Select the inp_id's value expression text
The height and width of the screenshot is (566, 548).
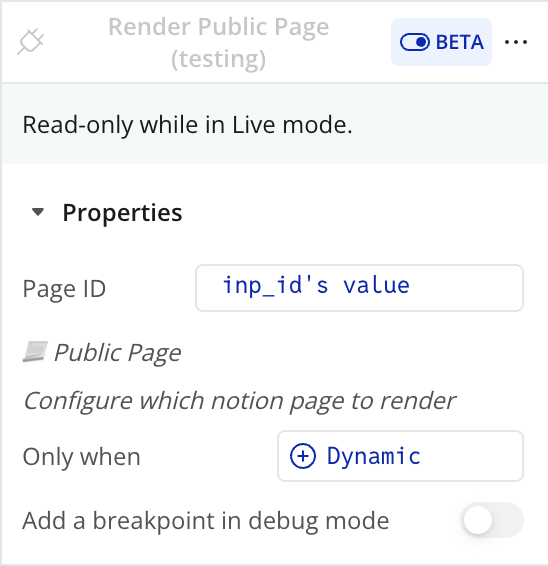316,286
